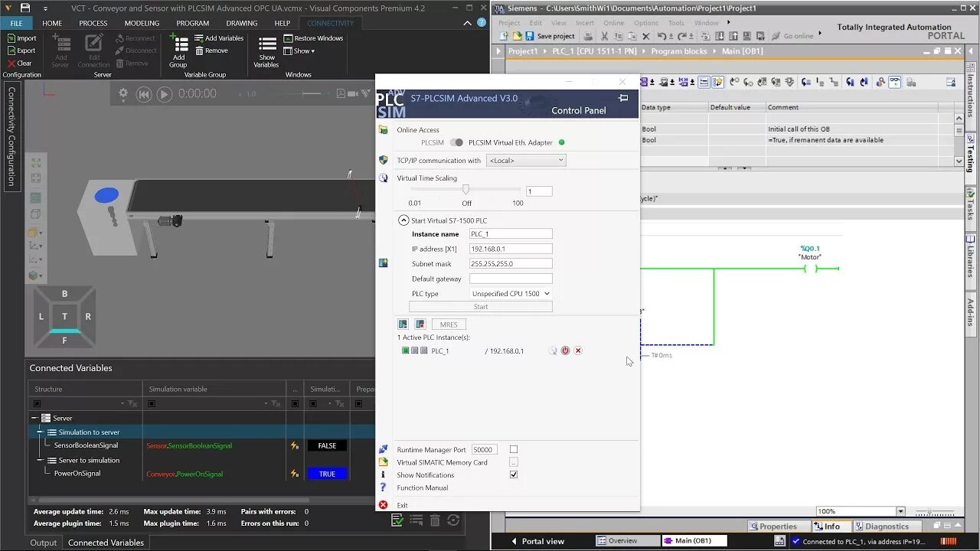Image resolution: width=980 pixels, height=551 pixels.
Task: Click Virtual Time Scaling slider handle
Action: [465, 190]
